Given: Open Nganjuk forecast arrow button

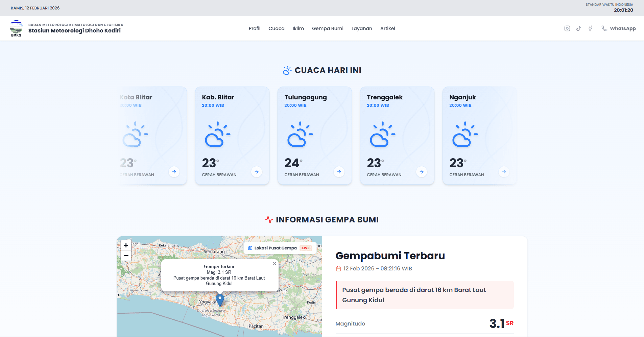Looking at the screenshot, I should coord(504,172).
